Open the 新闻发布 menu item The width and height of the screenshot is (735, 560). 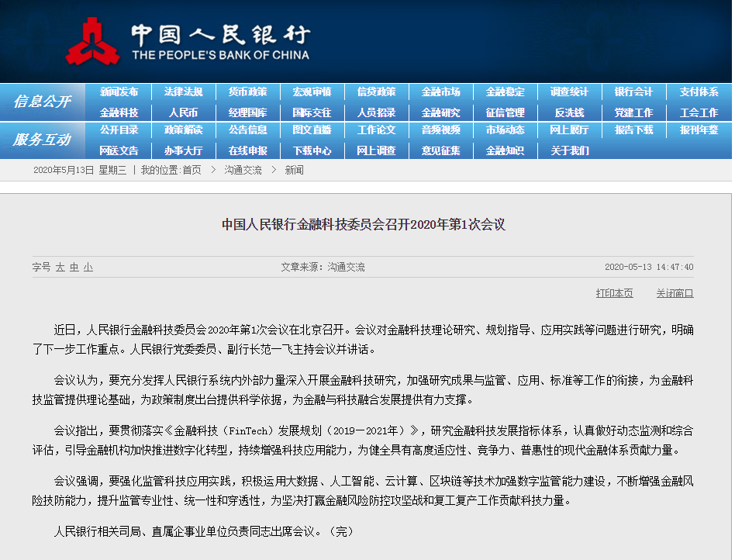pyautogui.click(x=119, y=92)
